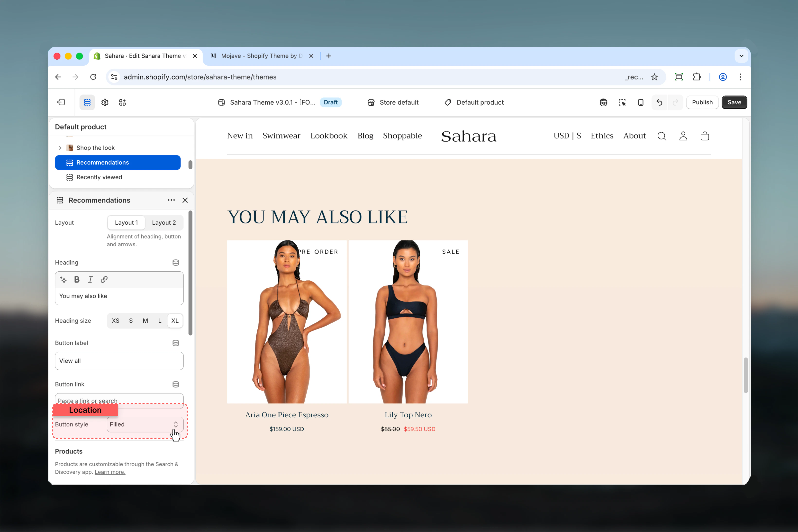This screenshot has height=532, width=798.
Task: Insert link in Heading editor
Action: coord(104,280)
